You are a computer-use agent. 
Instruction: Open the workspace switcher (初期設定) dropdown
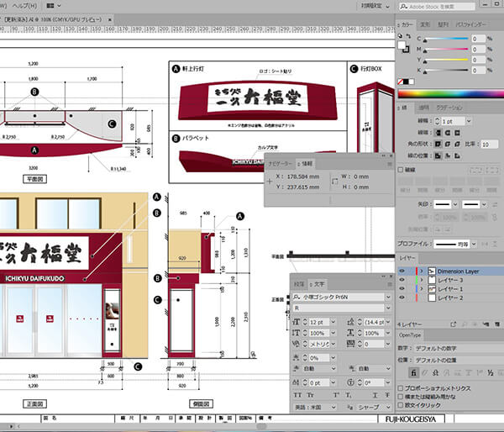tap(375, 6)
